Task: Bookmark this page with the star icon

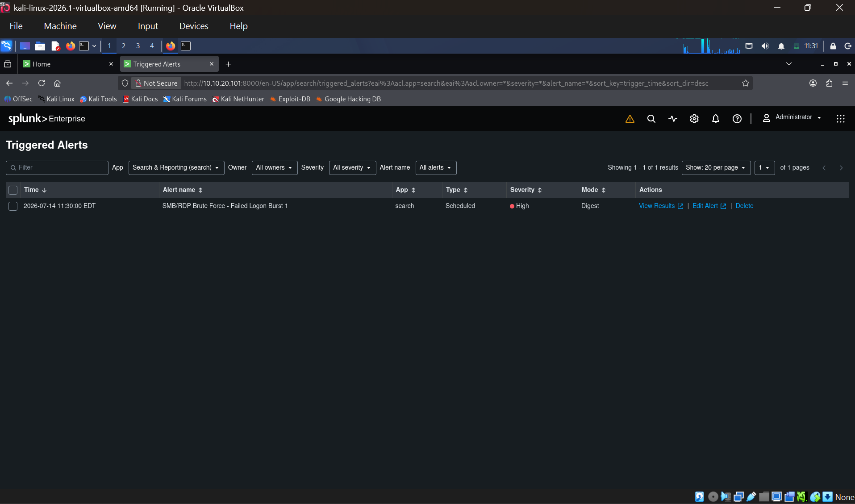Action: click(x=745, y=83)
